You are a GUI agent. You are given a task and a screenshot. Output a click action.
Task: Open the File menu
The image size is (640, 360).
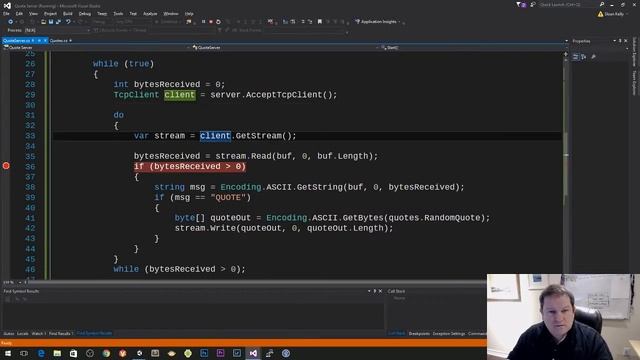pyautogui.click(x=6, y=13)
